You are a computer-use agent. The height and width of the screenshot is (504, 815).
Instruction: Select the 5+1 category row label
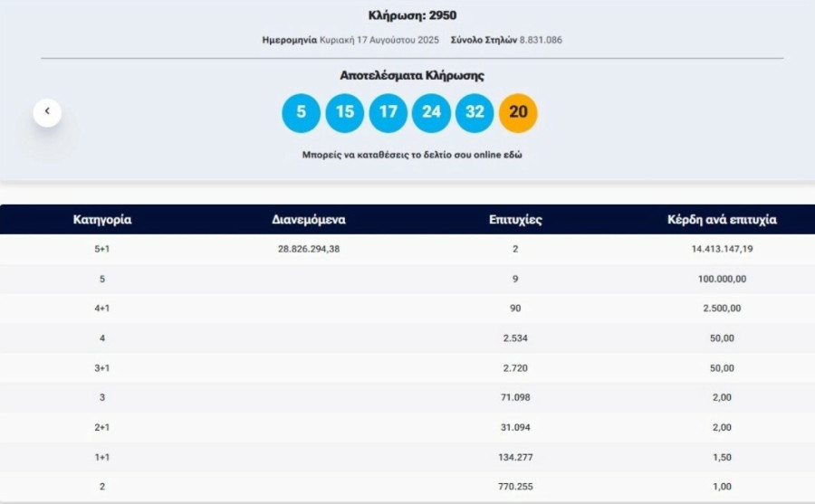click(102, 249)
